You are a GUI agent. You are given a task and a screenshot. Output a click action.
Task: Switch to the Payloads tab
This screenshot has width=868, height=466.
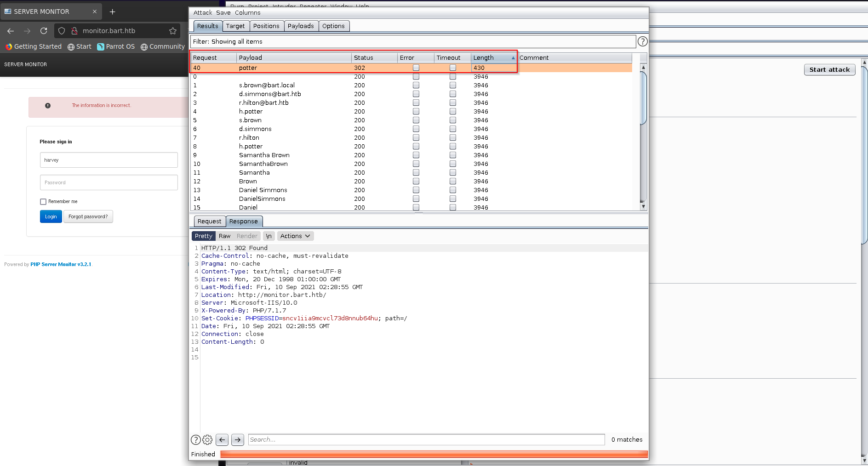[x=301, y=26]
